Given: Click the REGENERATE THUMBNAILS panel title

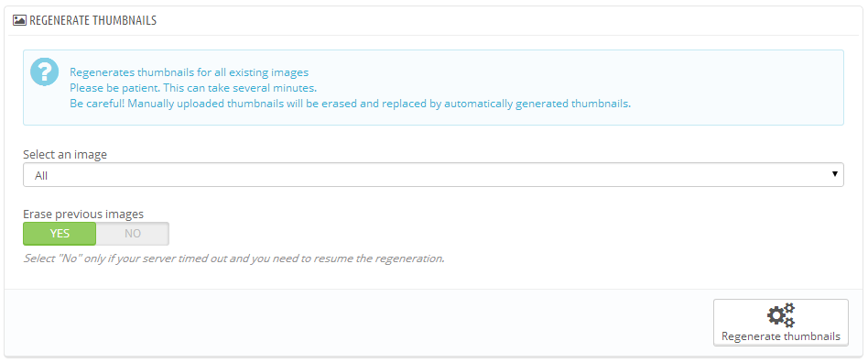Looking at the screenshot, I should pyautogui.click(x=93, y=20).
